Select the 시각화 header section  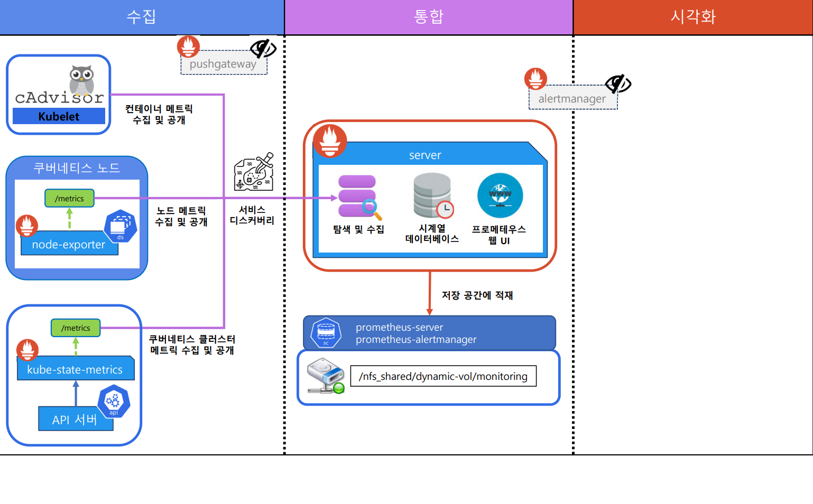tap(693, 17)
